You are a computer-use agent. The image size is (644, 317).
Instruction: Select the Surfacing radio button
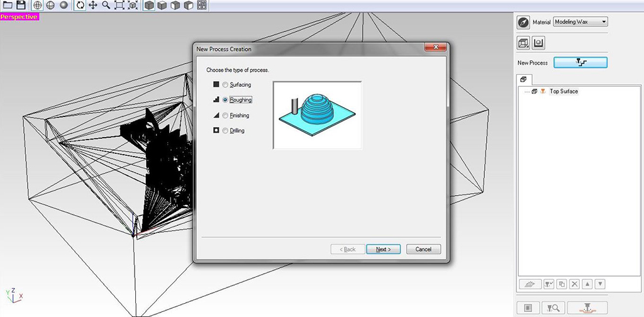tap(225, 85)
